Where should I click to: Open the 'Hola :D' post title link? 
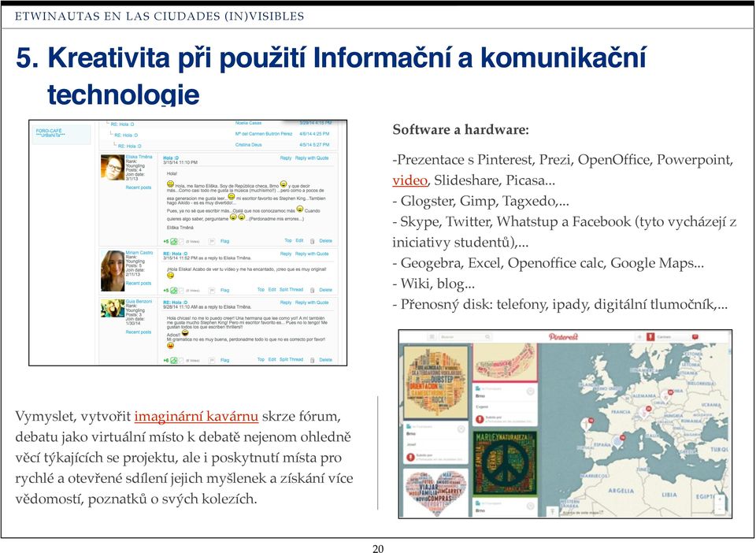(171, 158)
